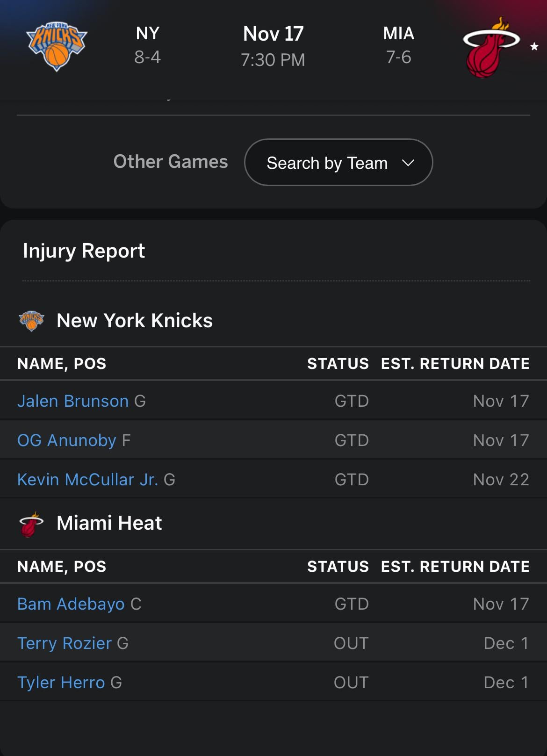547x756 pixels.
Task: Open Jalen Brunson's player page
Action: coord(73,401)
